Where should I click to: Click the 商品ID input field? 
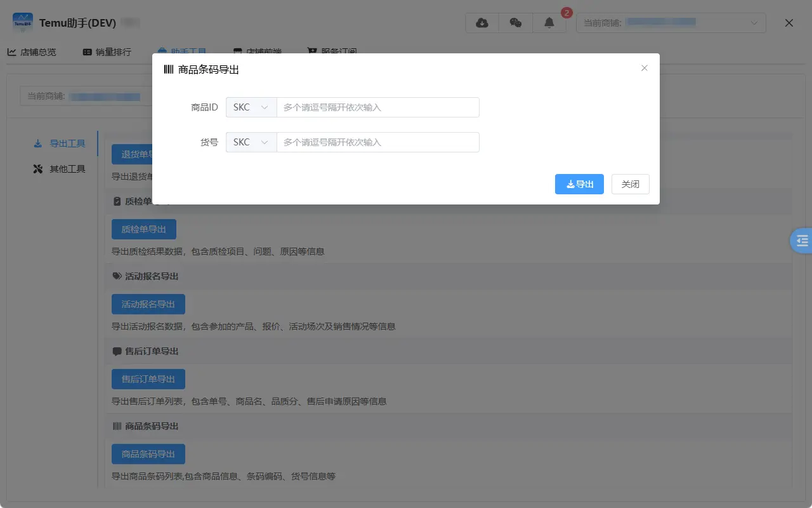tap(377, 107)
